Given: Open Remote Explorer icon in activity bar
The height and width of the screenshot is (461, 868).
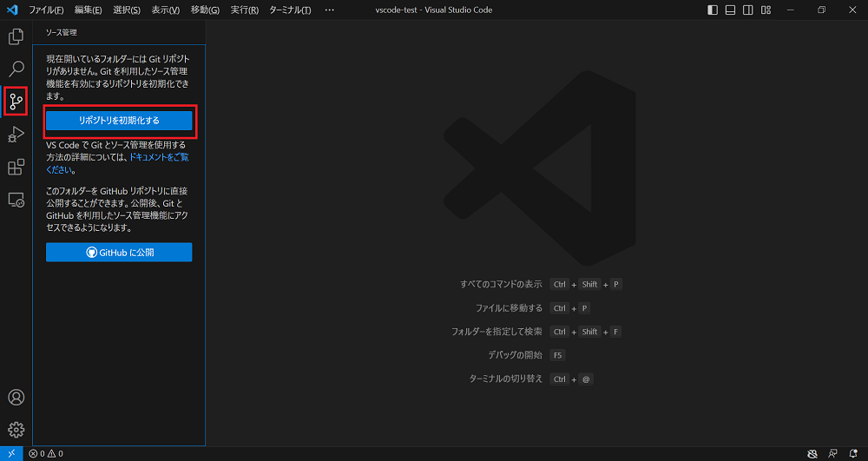Looking at the screenshot, I should pyautogui.click(x=16, y=200).
